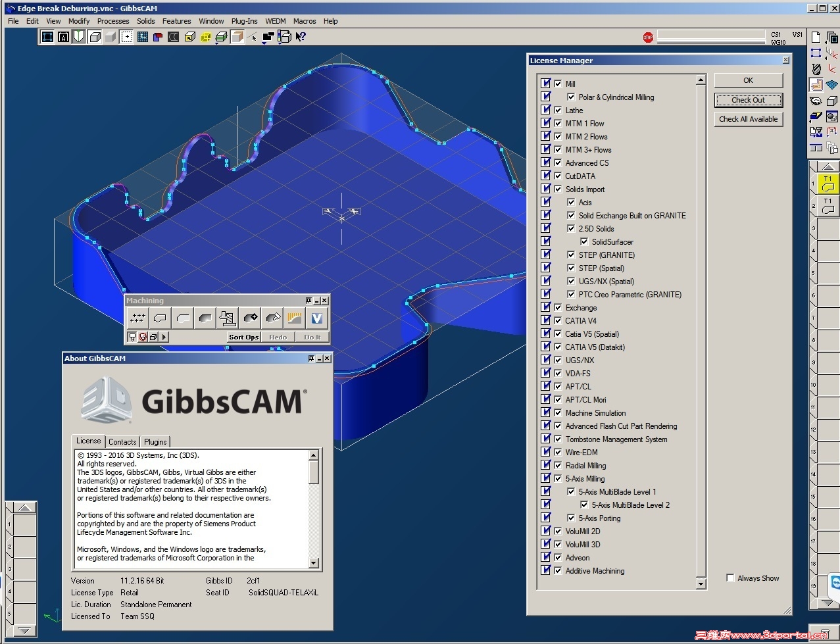Select the grey T1 tool tile number 2
The width and height of the screenshot is (840, 644).
tap(828, 206)
